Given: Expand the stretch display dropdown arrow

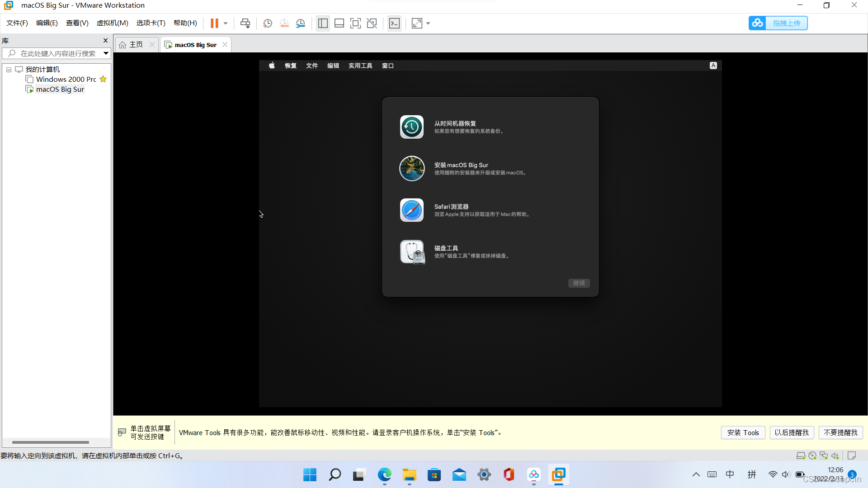Looking at the screenshot, I should (x=428, y=23).
